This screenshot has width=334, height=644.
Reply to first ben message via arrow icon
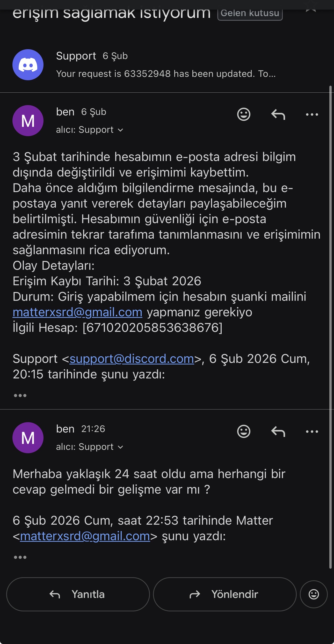[x=278, y=114]
